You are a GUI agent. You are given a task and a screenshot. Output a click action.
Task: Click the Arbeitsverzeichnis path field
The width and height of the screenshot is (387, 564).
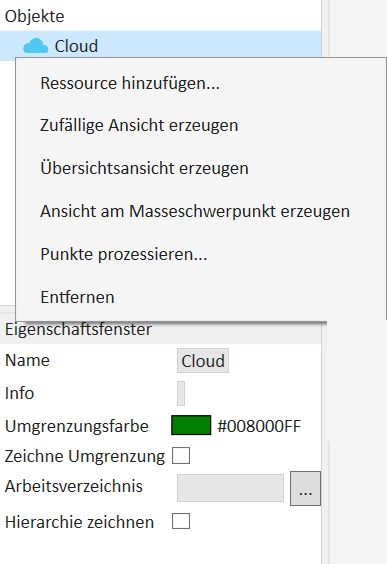[231, 488]
